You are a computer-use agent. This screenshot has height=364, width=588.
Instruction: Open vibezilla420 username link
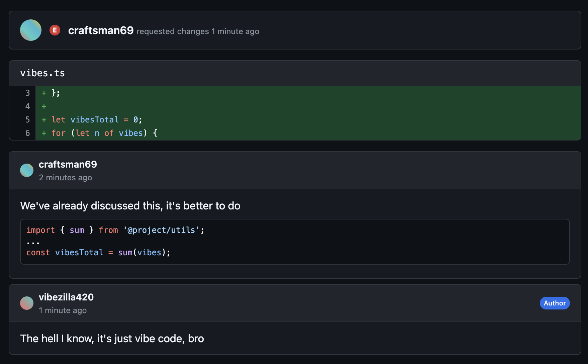pos(66,297)
